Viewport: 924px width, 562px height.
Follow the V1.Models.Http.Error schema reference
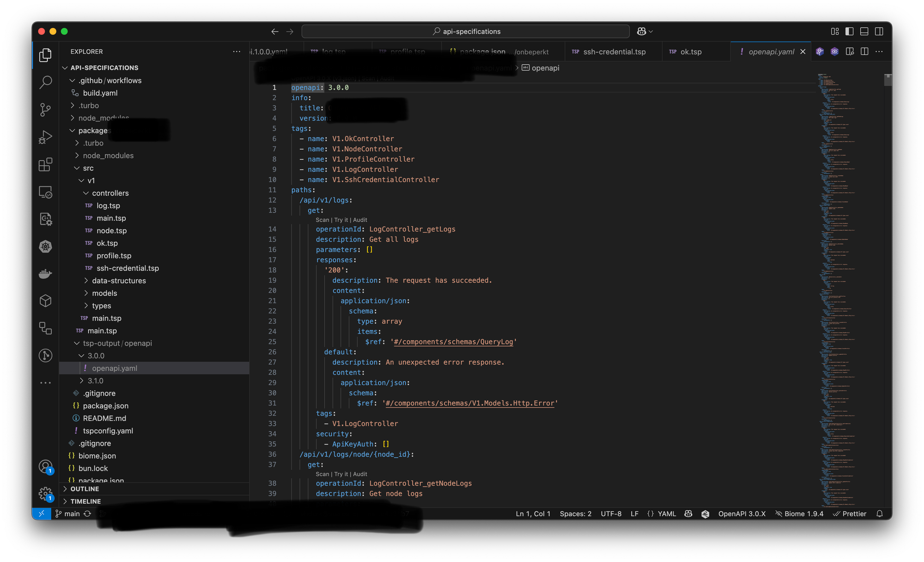[x=470, y=403]
